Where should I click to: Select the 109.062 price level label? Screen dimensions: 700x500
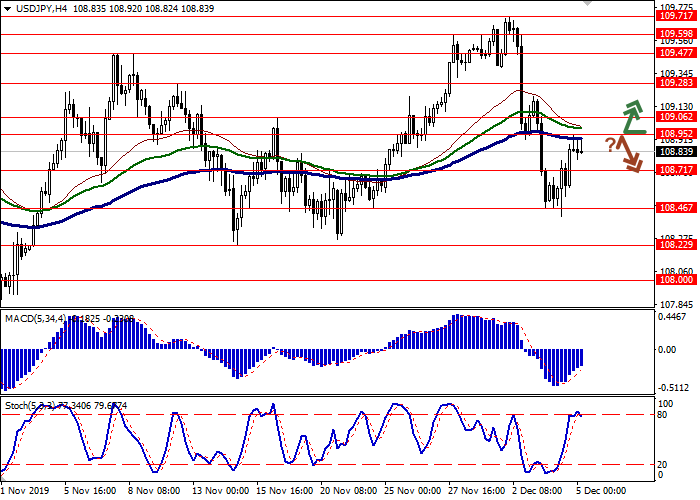point(675,117)
